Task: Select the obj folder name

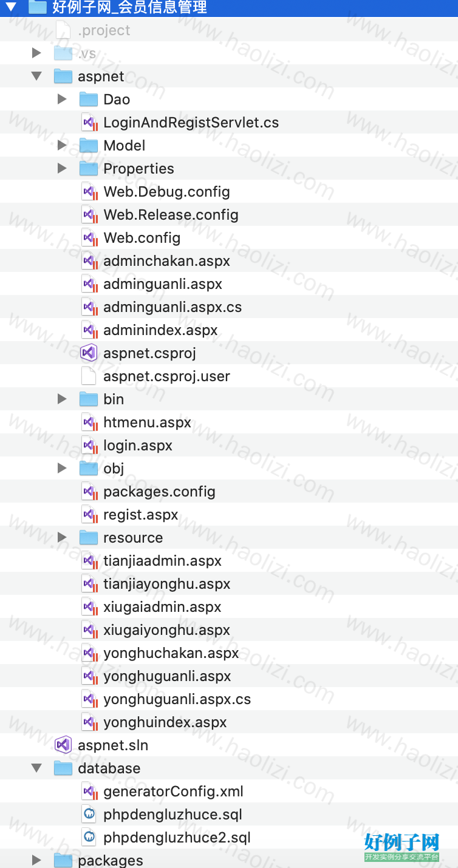Action: tap(114, 469)
